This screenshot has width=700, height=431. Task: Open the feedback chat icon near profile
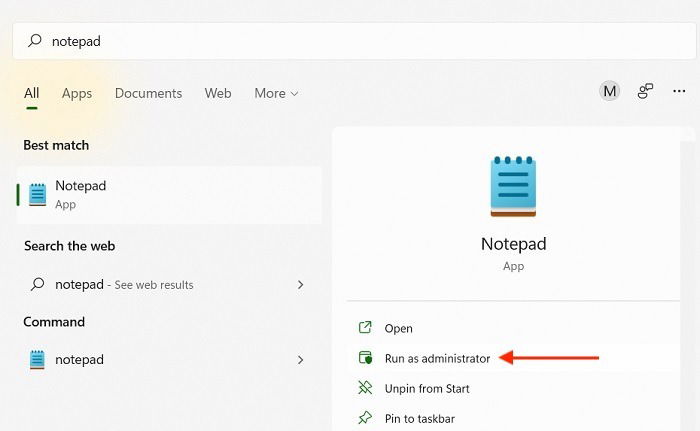[645, 91]
